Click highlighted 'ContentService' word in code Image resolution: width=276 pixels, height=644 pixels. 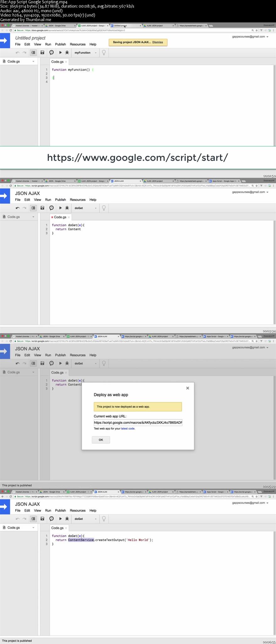pyautogui.click(x=81, y=540)
